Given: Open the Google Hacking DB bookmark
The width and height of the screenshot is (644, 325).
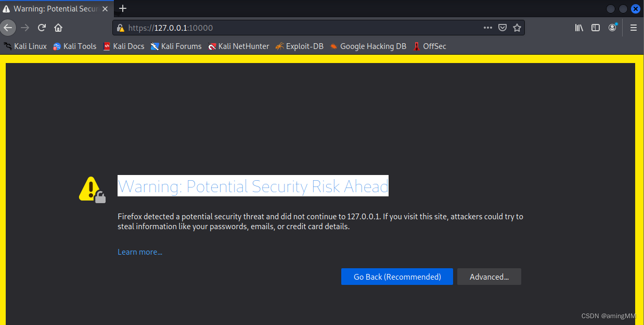Looking at the screenshot, I should pyautogui.click(x=368, y=46).
